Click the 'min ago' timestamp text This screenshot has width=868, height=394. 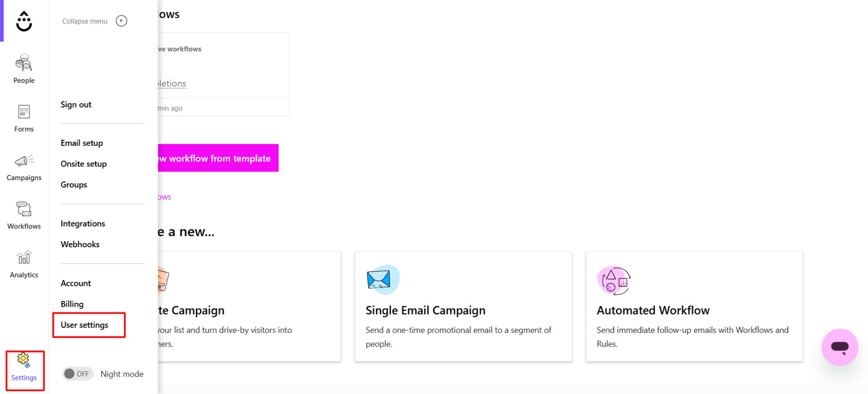pyautogui.click(x=170, y=108)
